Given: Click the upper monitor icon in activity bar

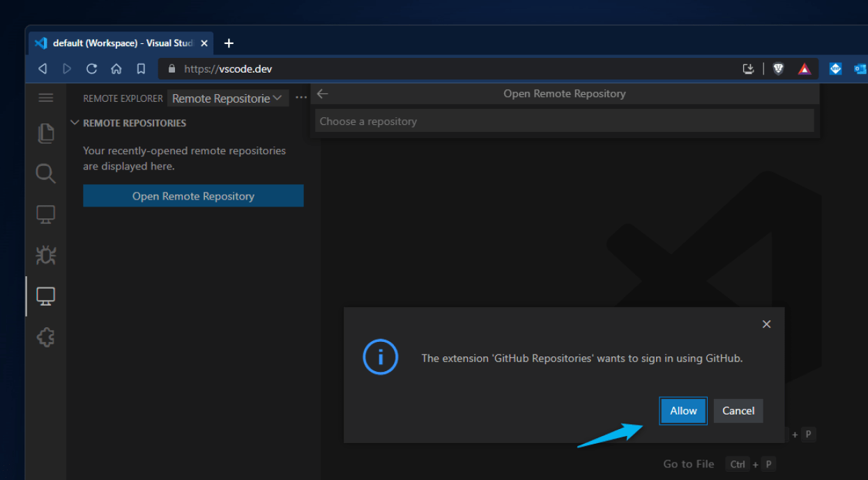Looking at the screenshot, I should 45,214.
